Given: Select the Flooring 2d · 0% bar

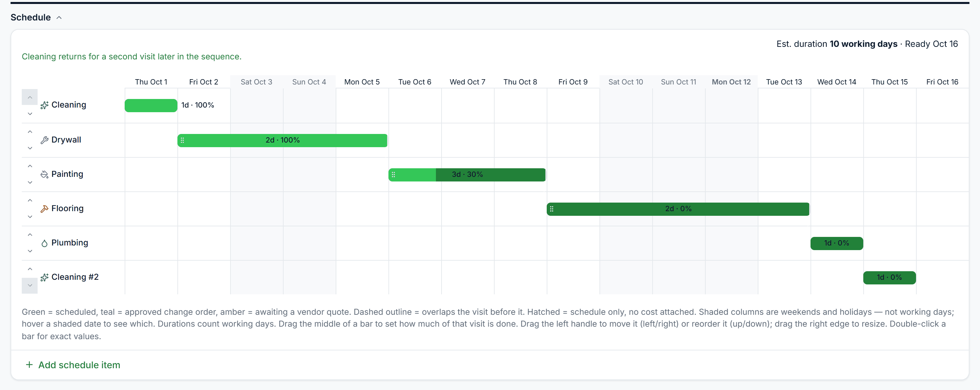Looking at the screenshot, I should 678,209.
